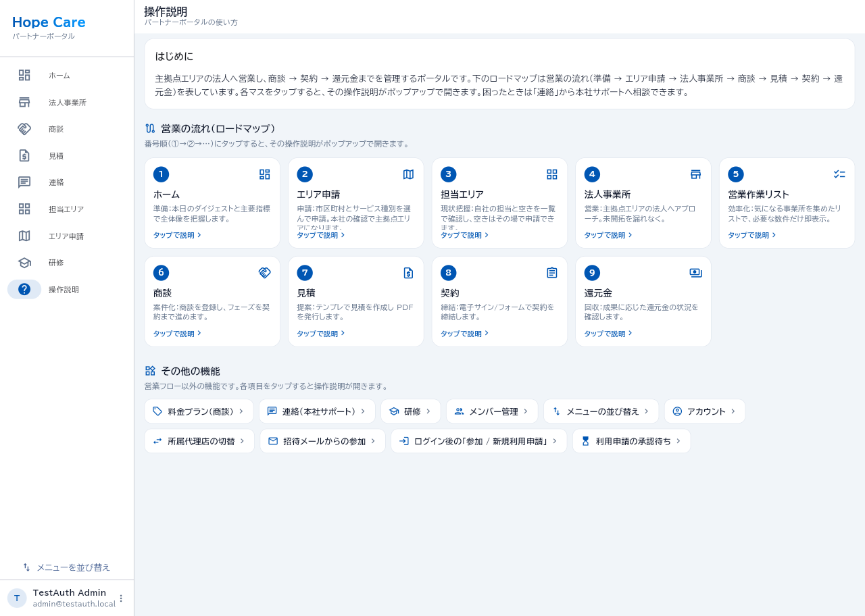Expand the メニューの並び替え explanation chip

click(601, 411)
